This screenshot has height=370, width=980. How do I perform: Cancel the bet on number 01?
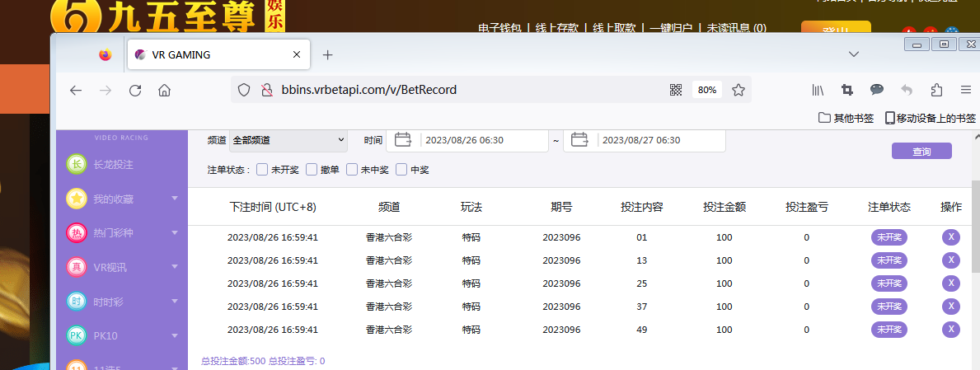tap(950, 237)
